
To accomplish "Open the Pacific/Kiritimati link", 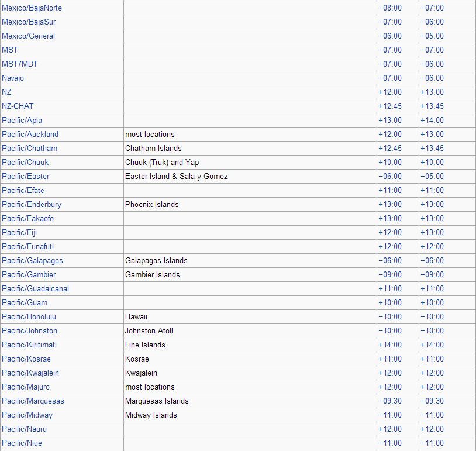I will [x=29, y=345].
